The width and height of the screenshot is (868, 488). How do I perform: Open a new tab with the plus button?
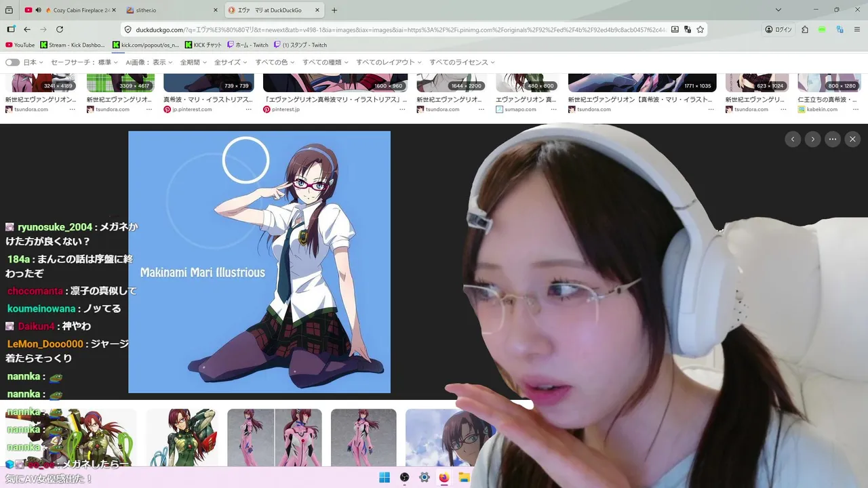[334, 10]
